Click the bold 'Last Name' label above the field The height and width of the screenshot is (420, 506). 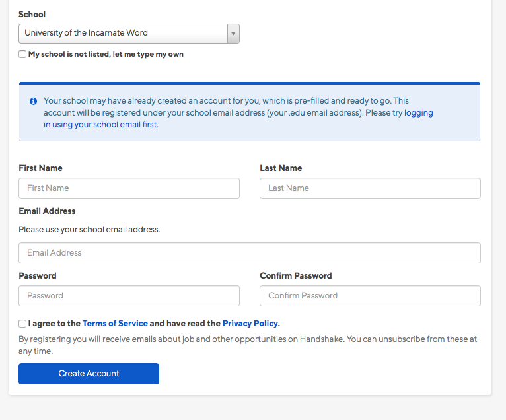click(281, 168)
